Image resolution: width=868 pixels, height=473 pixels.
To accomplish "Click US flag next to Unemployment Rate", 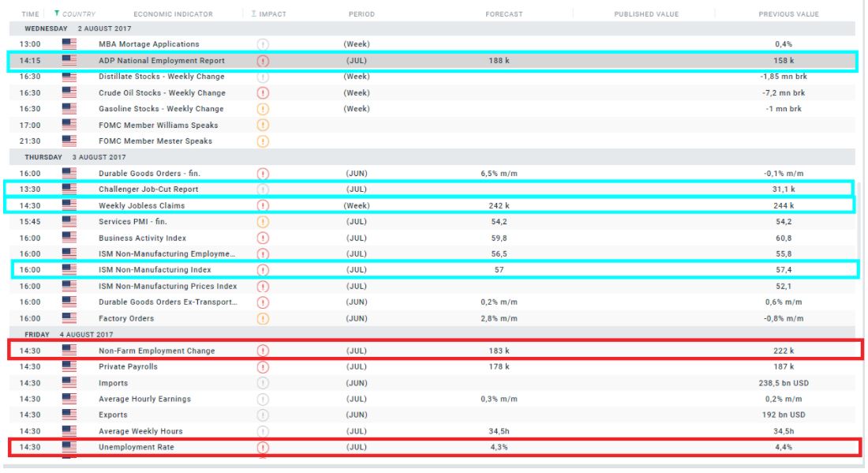I will (x=69, y=448).
